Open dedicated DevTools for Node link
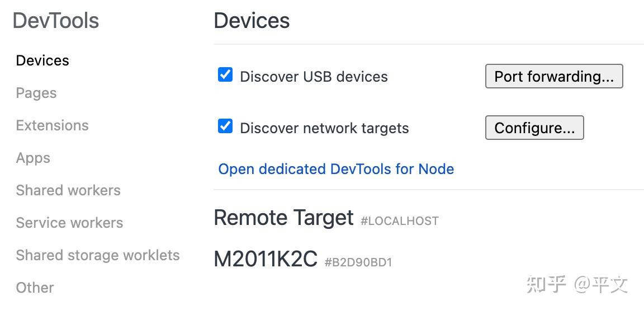This screenshot has width=644, height=310. [336, 169]
